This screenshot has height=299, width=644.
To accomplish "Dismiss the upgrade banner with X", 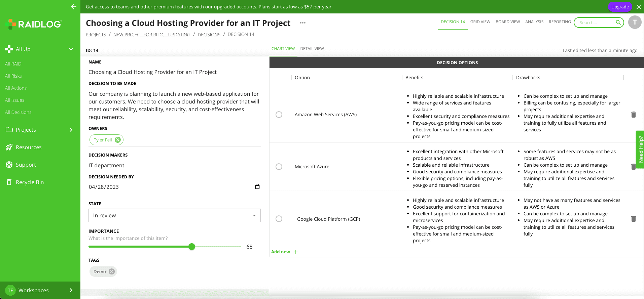I will 639,7.
